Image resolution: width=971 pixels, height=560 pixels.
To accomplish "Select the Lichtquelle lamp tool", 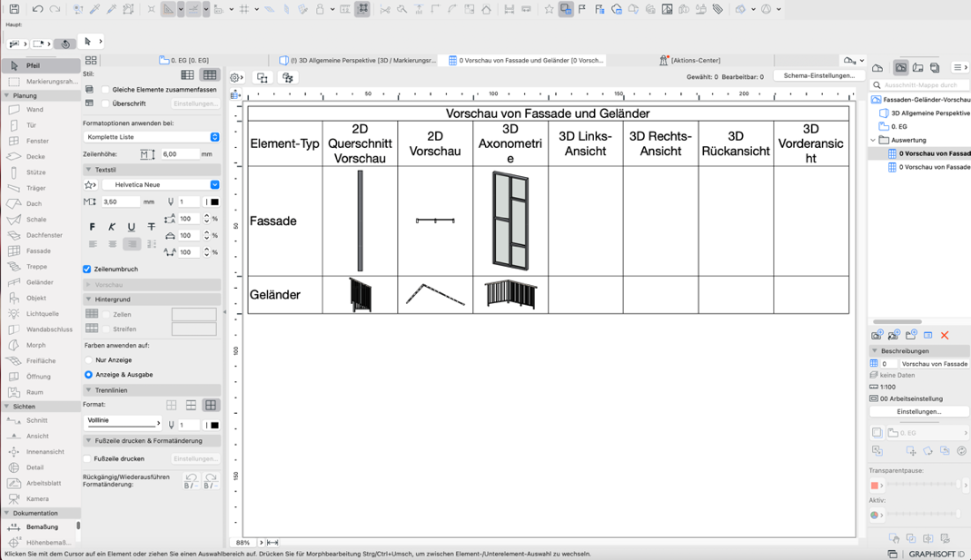I will [41, 314].
